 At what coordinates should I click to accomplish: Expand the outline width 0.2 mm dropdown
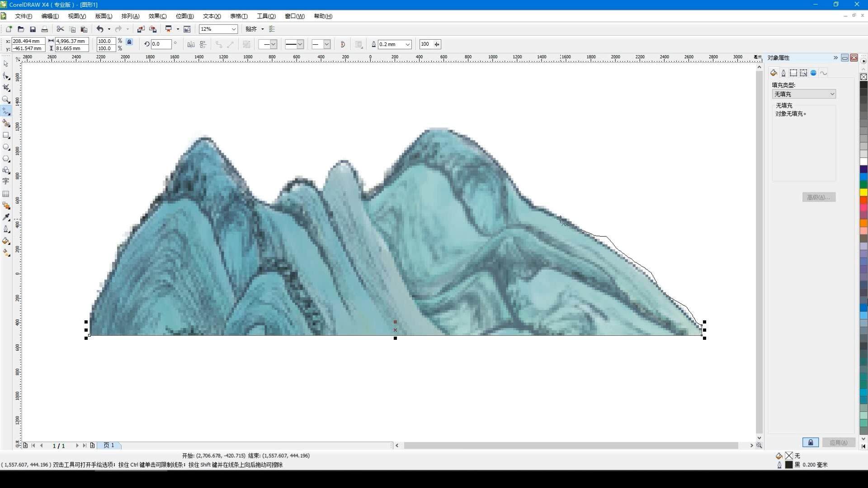[x=407, y=44]
